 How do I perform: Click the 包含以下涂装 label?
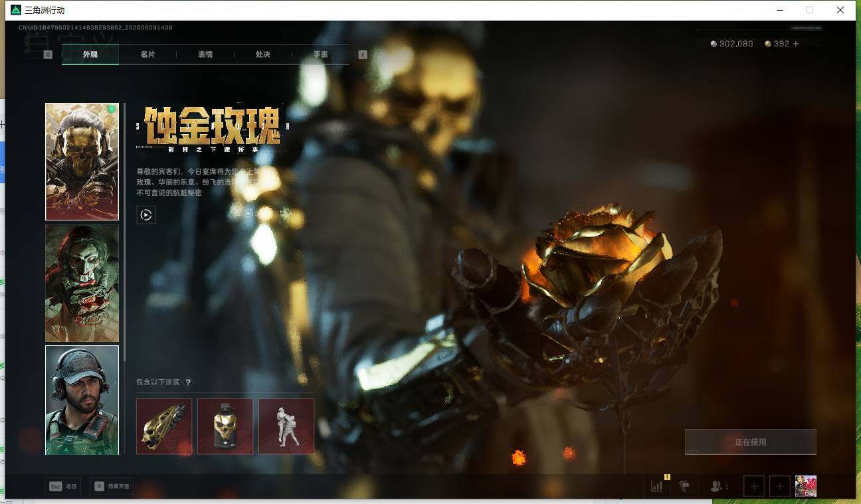(157, 382)
